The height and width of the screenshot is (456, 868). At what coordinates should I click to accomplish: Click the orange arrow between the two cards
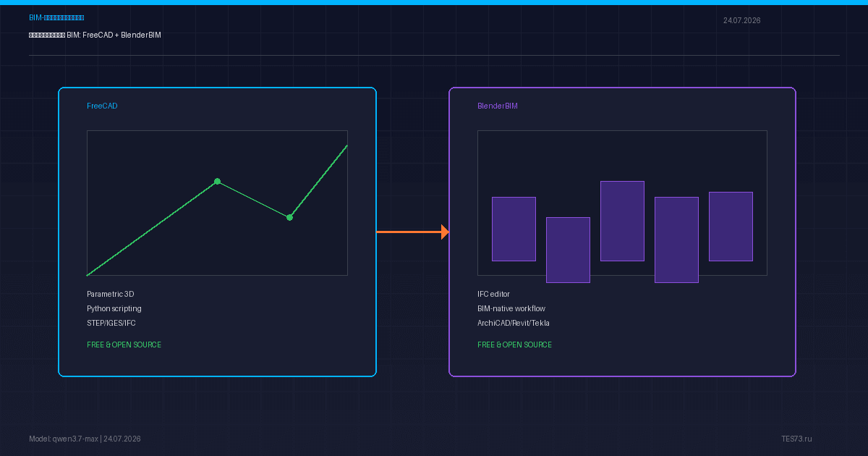pyautogui.click(x=413, y=232)
